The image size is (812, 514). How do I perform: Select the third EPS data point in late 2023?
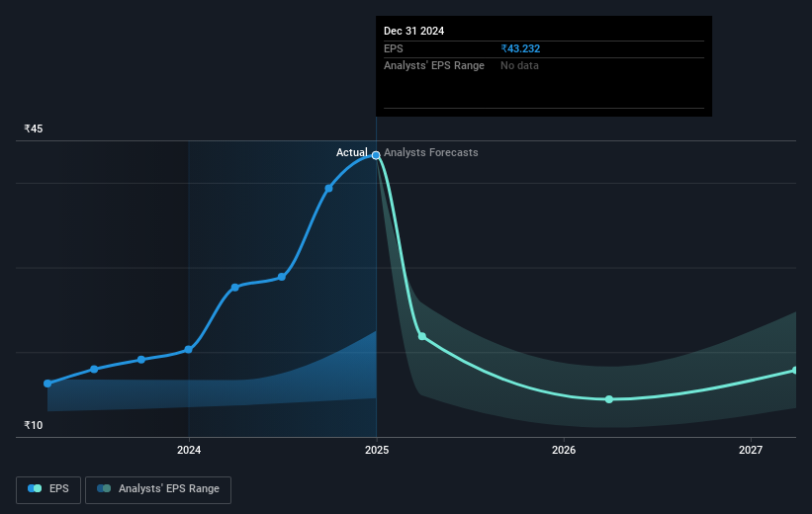pos(141,360)
